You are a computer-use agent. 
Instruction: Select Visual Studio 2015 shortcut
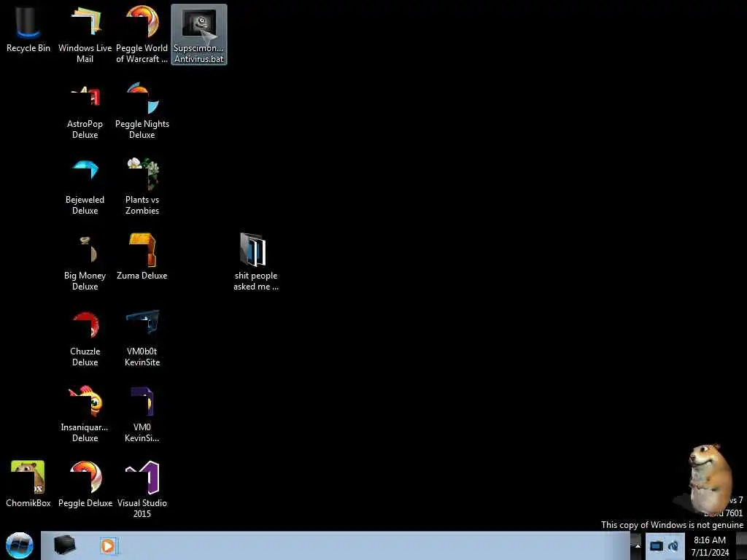pyautogui.click(x=142, y=489)
